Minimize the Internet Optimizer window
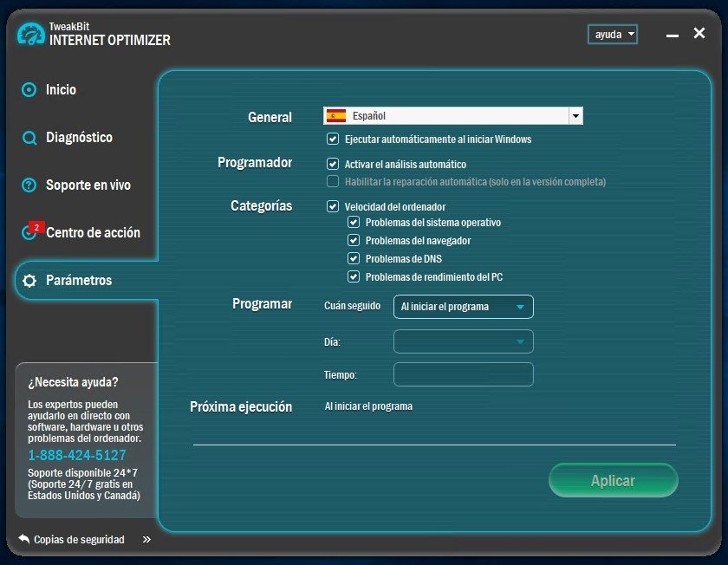 point(673,36)
